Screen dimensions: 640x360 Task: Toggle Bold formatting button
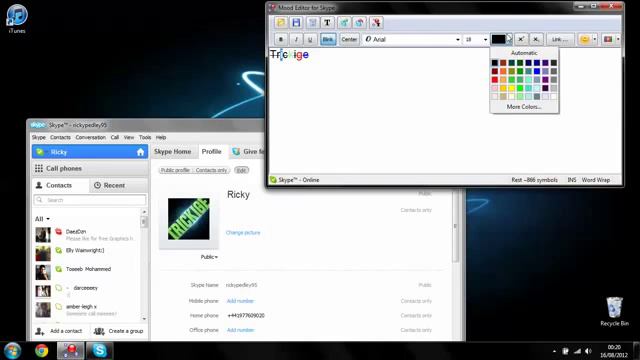pos(281,39)
